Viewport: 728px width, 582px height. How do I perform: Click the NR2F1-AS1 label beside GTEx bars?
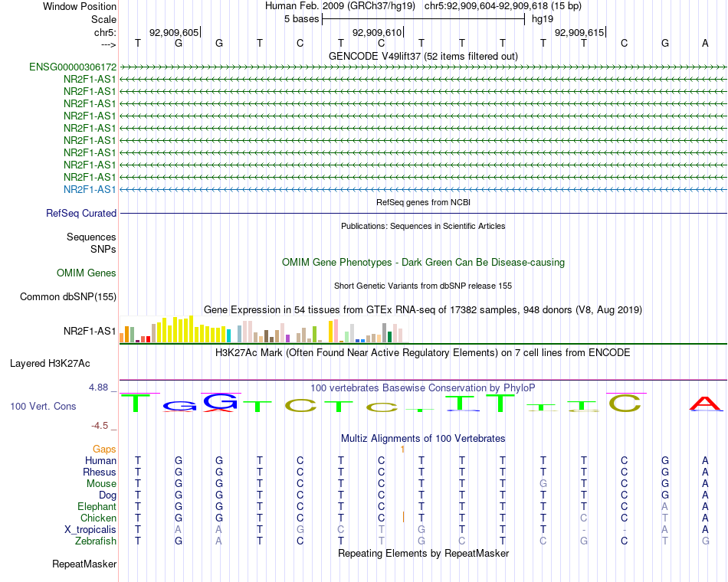point(90,331)
